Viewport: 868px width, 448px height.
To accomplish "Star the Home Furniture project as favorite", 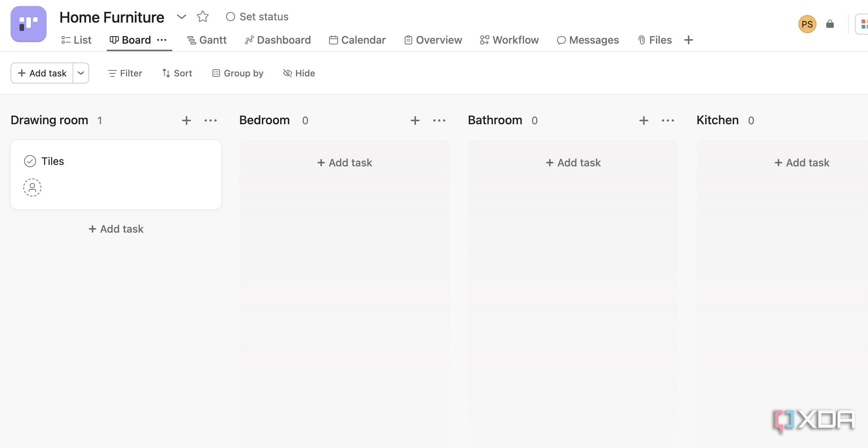I will pos(203,17).
